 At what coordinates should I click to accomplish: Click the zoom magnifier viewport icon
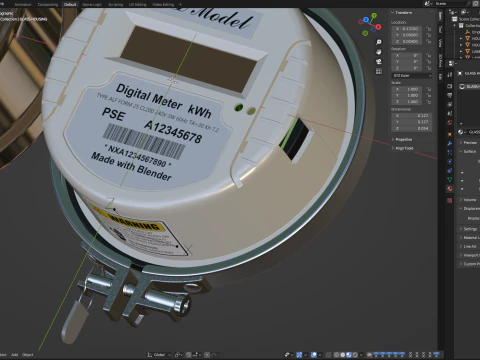pos(379,42)
